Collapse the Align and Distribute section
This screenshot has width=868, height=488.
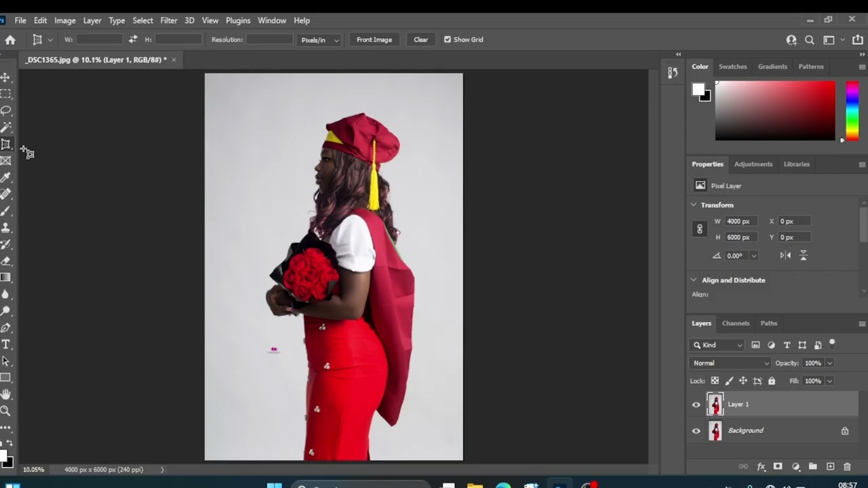tap(694, 280)
